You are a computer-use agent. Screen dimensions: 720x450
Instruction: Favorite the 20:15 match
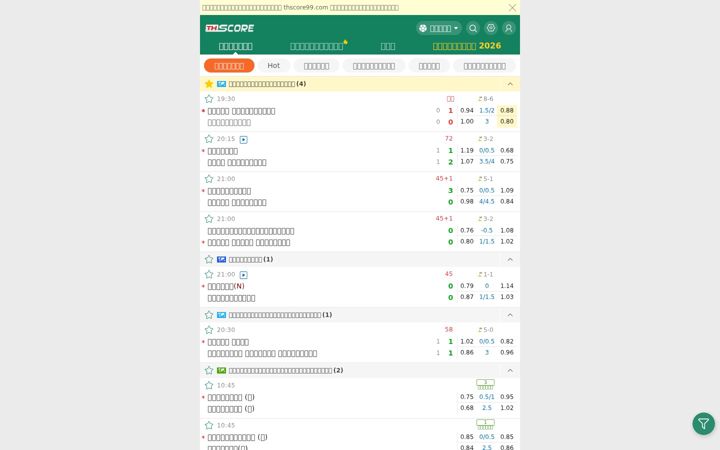[209, 139]
